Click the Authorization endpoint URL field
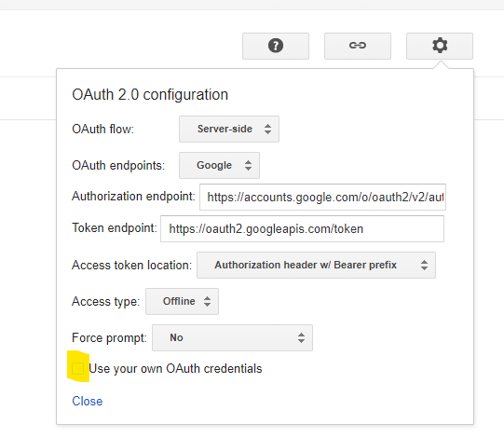504x438 pixels. [x=322, y=198]
